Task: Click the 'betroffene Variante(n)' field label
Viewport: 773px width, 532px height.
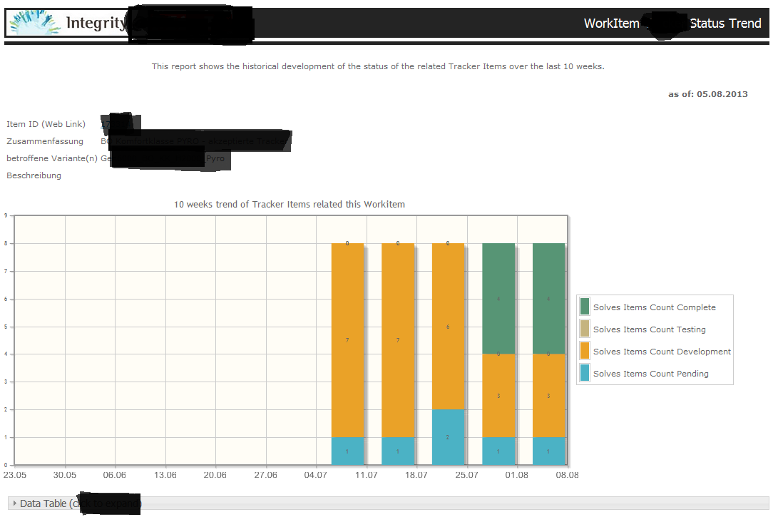Action: (x=52, y=158)
